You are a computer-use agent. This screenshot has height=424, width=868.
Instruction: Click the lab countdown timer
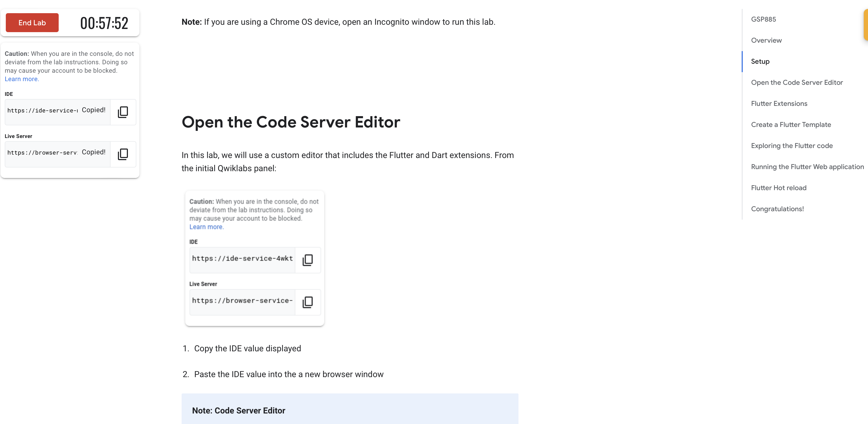(x=104, y=23)
